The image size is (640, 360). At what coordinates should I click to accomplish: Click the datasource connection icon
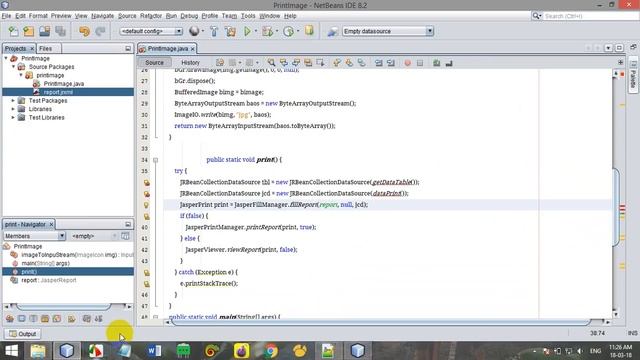332,31
